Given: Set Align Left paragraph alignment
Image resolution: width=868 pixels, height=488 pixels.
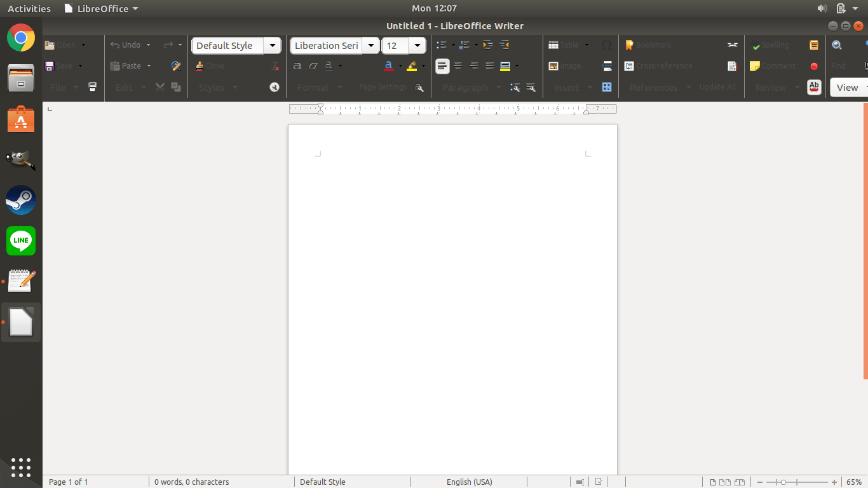Looking at the screenshot, I should pos(442,66).
